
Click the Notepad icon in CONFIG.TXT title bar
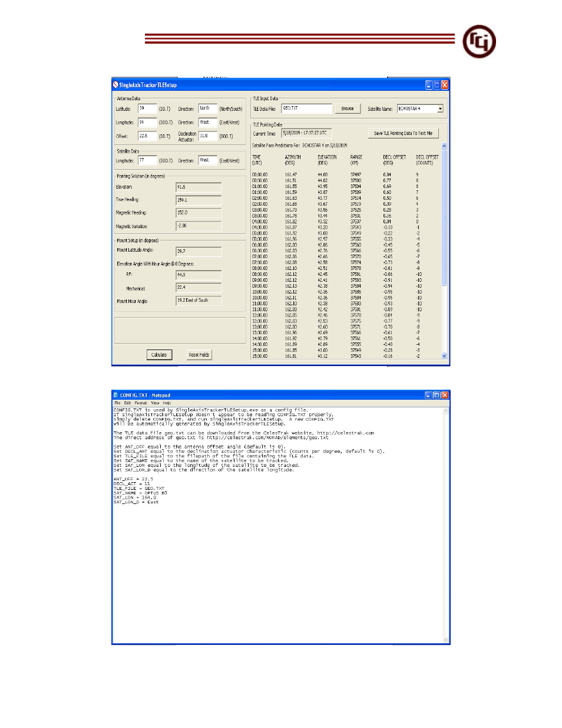pos(115,395)
